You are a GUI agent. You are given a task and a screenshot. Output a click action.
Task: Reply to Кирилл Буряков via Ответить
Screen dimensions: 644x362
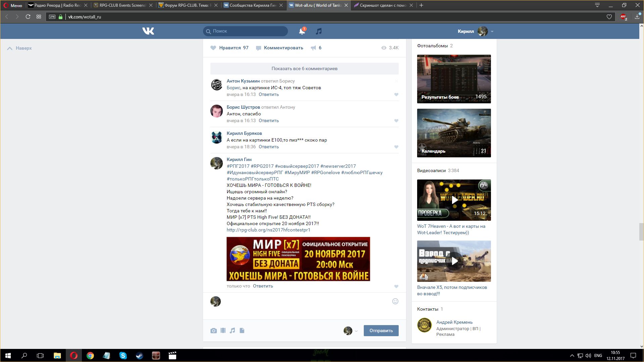(268, 147)
